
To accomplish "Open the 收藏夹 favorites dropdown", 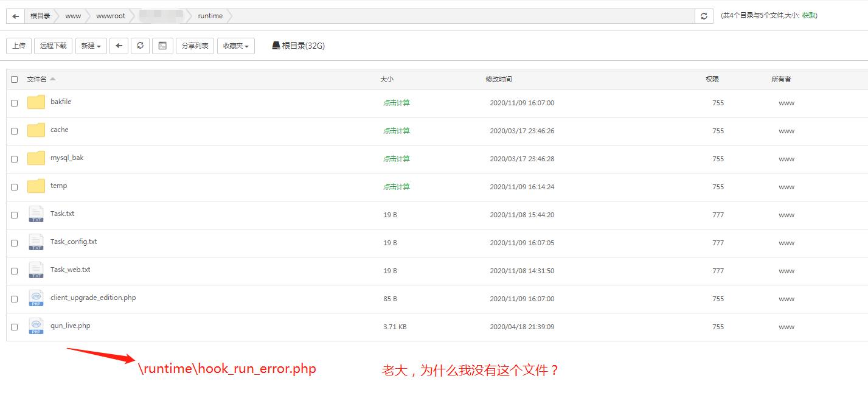I will coord(236,46).
